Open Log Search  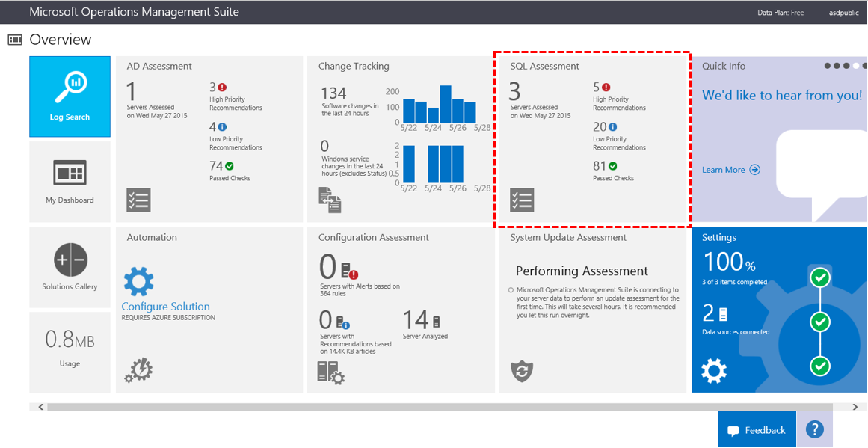(x=70, y=97)
